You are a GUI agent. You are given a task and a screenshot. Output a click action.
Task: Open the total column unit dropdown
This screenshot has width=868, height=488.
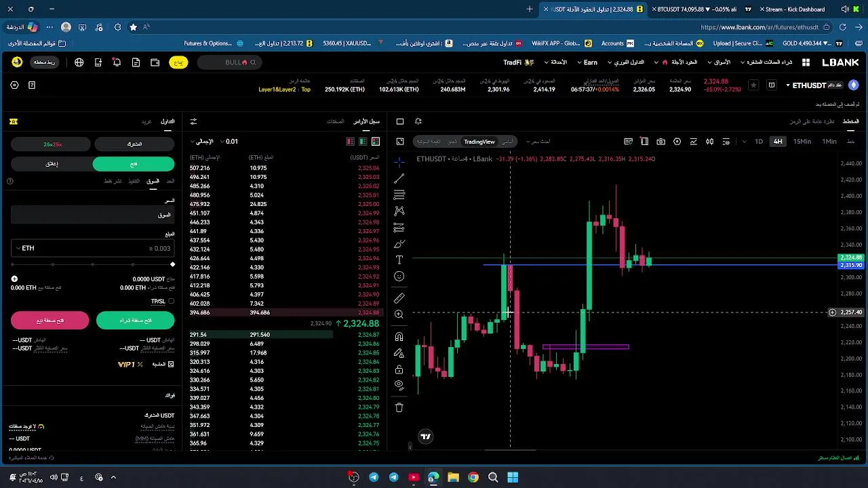203,142
